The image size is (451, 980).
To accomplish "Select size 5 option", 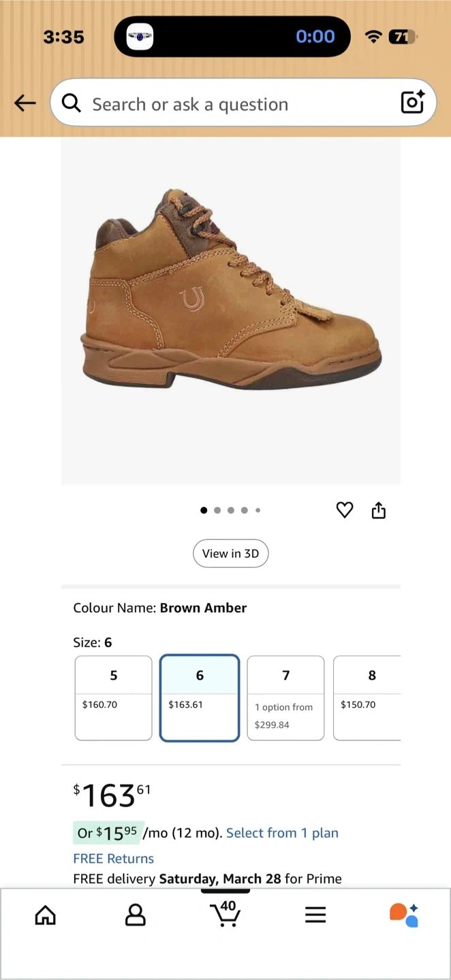I will click(114, 698).
